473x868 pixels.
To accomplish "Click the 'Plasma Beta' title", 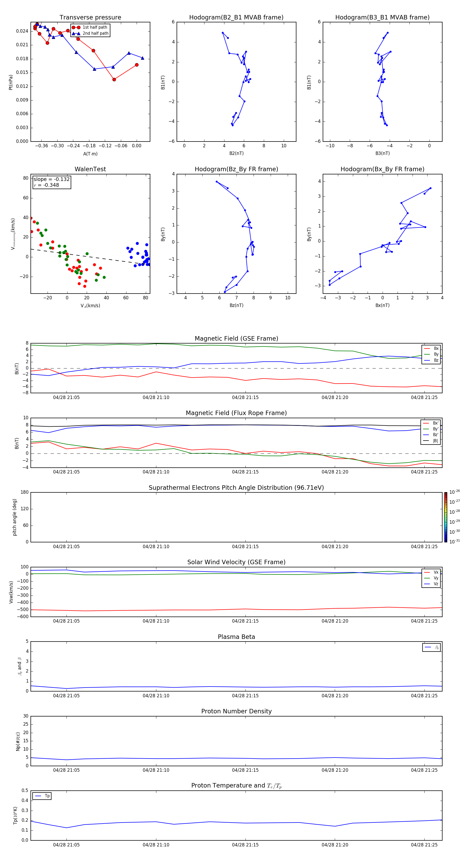I will [x=236, y=637].
